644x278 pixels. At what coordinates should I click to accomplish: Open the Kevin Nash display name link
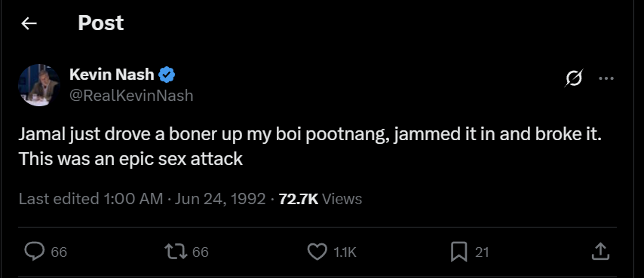[112, 75]
